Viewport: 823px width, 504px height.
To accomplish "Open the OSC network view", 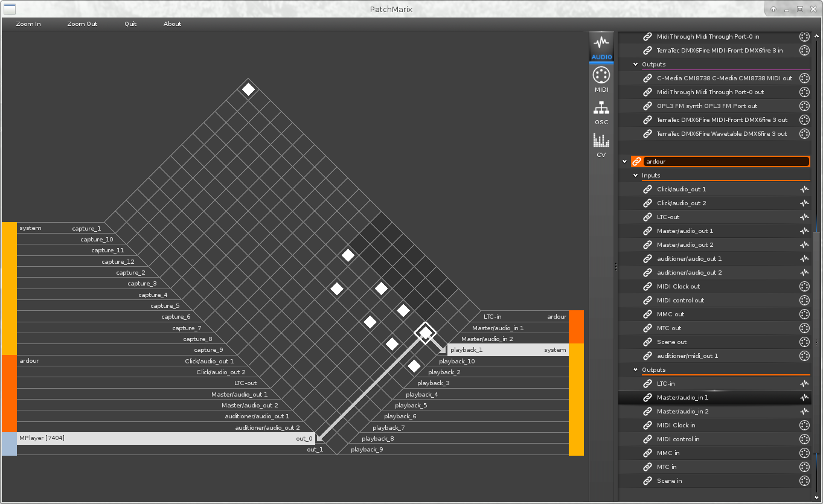I will click(601, 112).
